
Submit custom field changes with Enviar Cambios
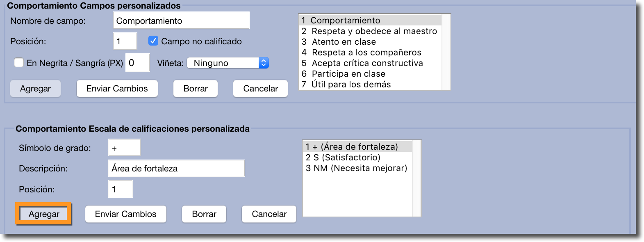pos(117,89)
